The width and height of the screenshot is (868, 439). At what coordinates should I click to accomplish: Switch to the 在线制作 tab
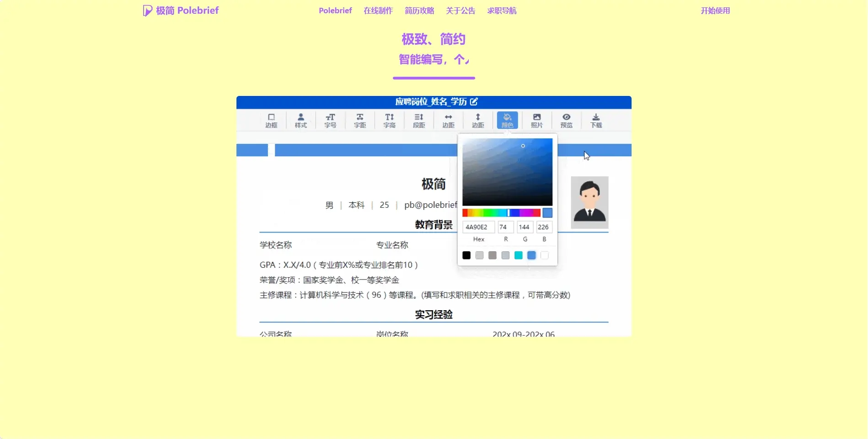[378, 11]
